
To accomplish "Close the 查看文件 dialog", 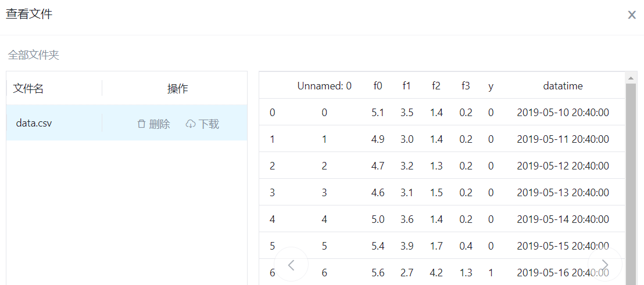I will tap(632, 15).
